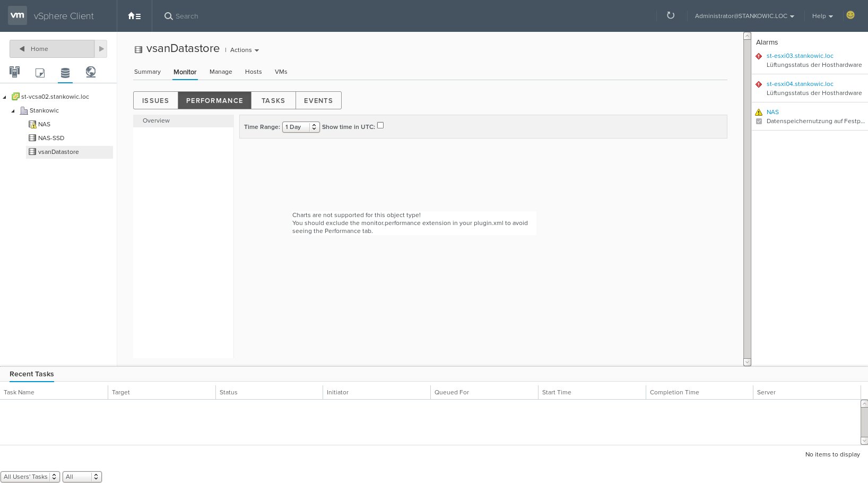Select st-vcsa02.stankowic.loc in the tree
Screen dimensions: 868x483
pyautogui.click(x=55, y=97)
